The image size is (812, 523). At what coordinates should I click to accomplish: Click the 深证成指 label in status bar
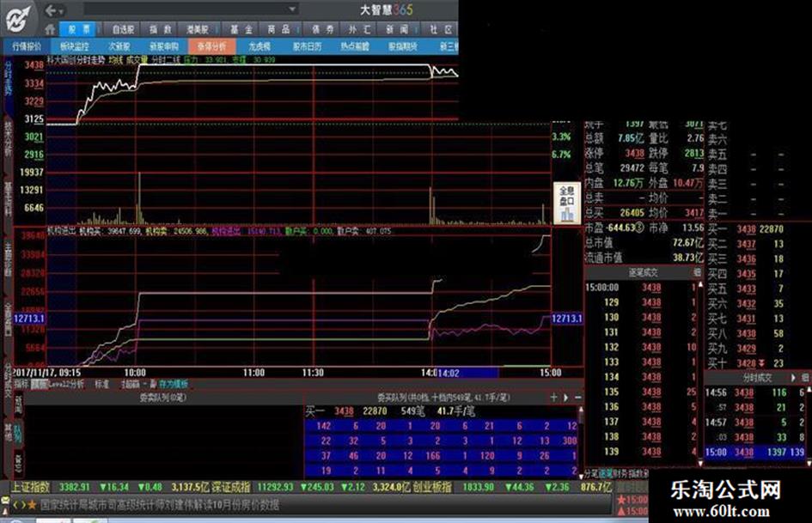231,487
